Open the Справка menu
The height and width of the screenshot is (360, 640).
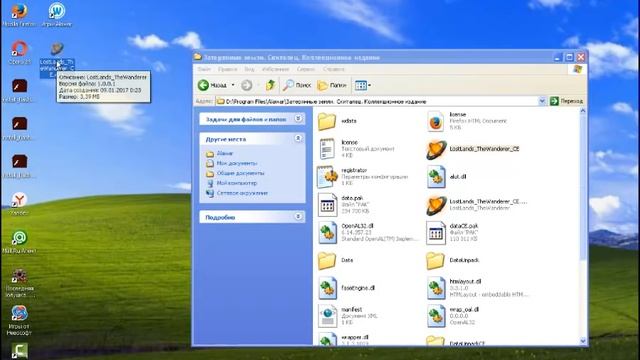[x=333, y=69]
